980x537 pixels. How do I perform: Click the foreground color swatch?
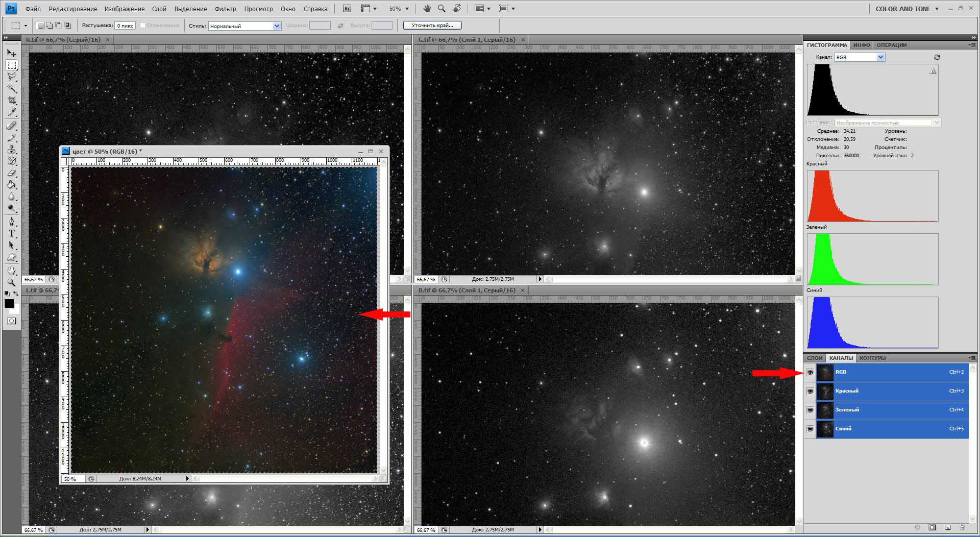pyautogui.click(x=9, y=304)
